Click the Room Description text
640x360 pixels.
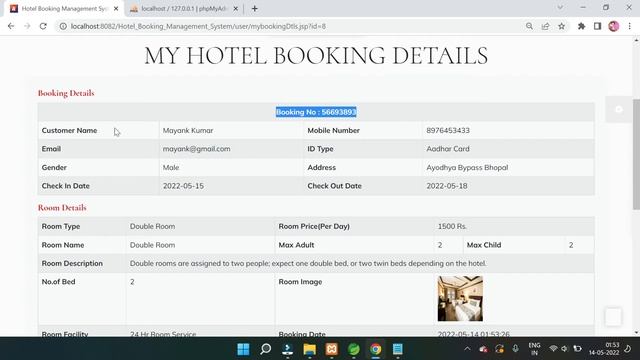coord(308,263)
